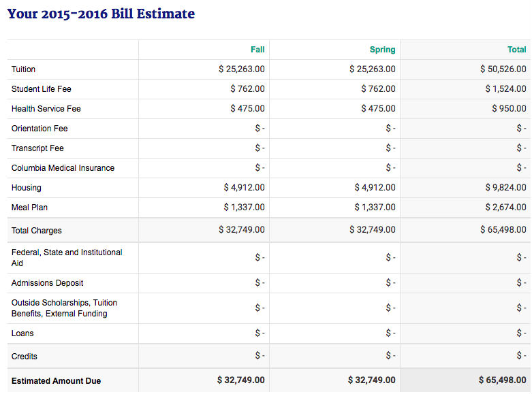Select the Health Service Fee label
Image resolution: width=532 pixels, height=394 pixels.
click(x=46, y=108)
